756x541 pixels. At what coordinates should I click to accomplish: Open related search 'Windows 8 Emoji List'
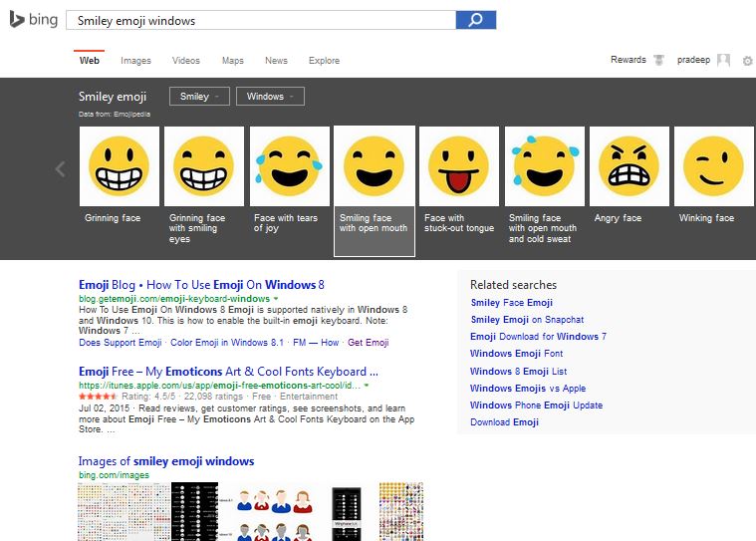[518, 372]
